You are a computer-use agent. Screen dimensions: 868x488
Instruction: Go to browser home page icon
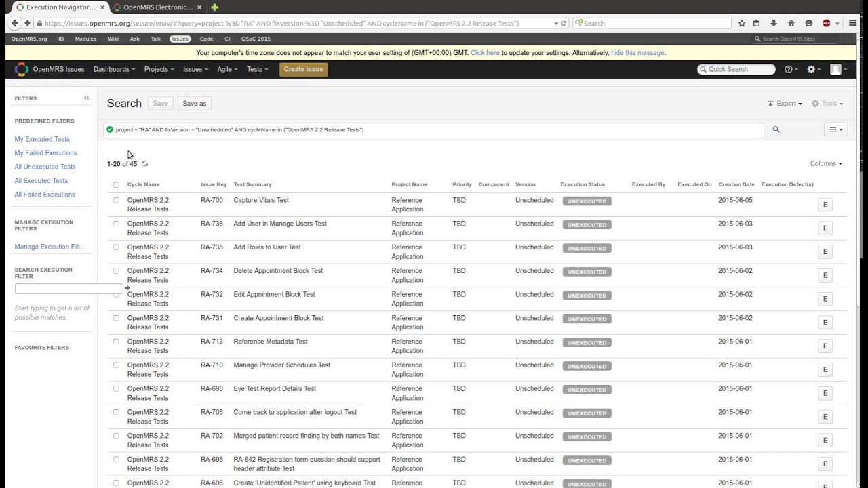click(791, 23)
